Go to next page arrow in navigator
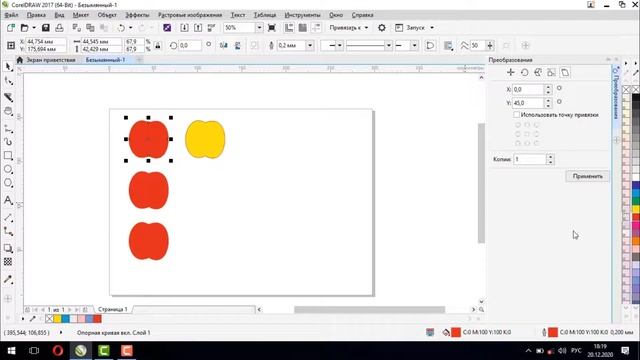The image size is (640, 360). coord(70,310)
